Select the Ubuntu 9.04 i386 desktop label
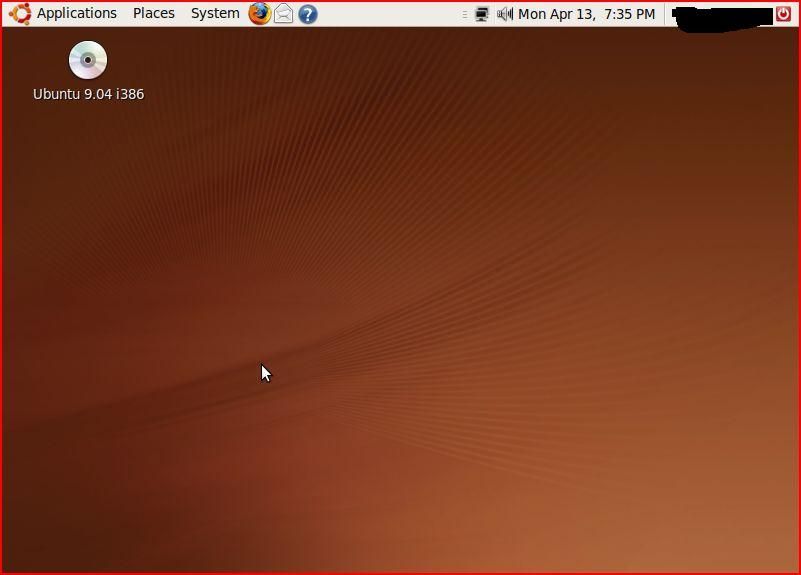801x575 pixels. point(88,94)
